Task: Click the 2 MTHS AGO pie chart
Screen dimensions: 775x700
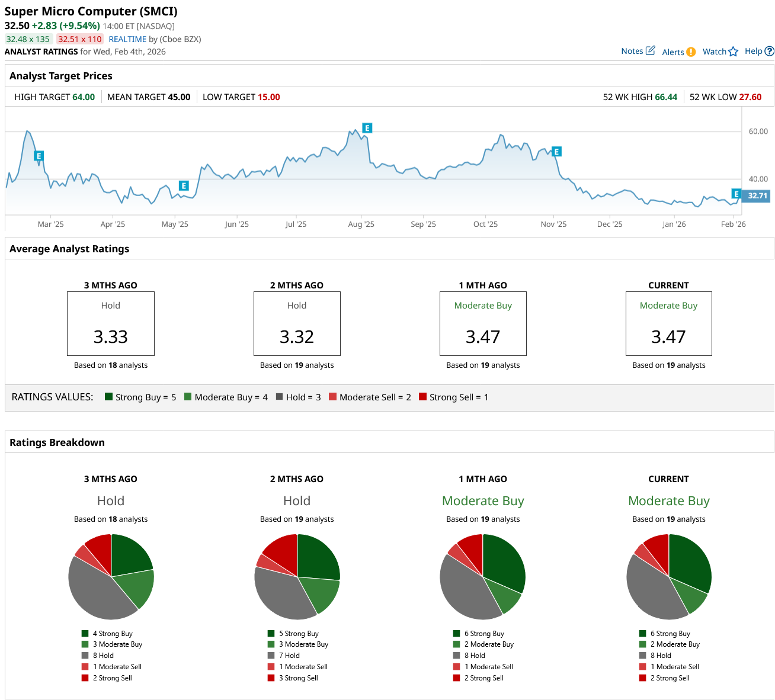Action: [297, 577]
